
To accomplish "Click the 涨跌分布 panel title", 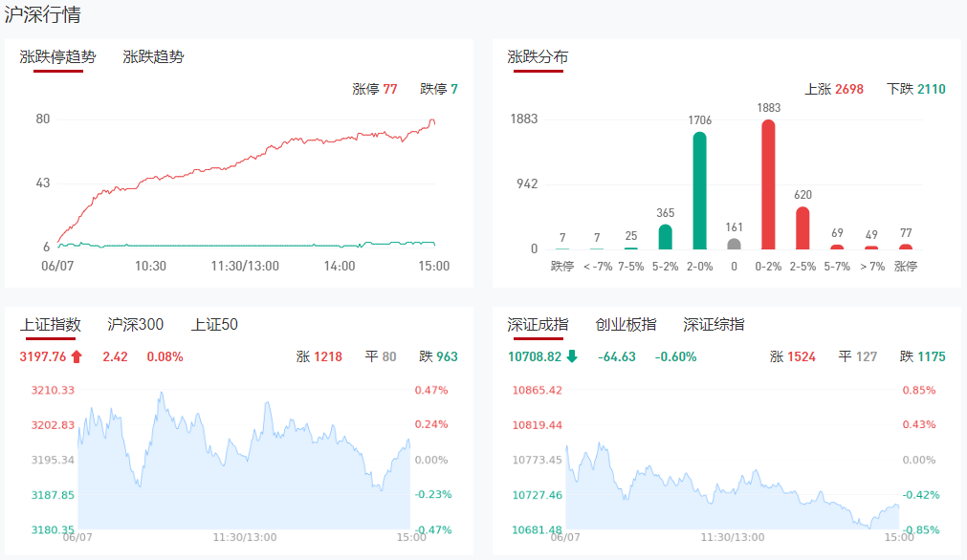I will (538, 56).
